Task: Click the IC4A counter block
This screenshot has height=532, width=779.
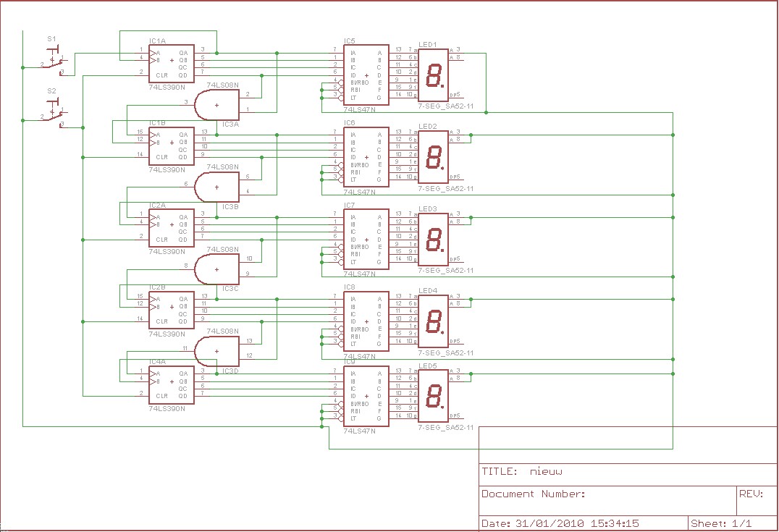Action: (172, 385)
